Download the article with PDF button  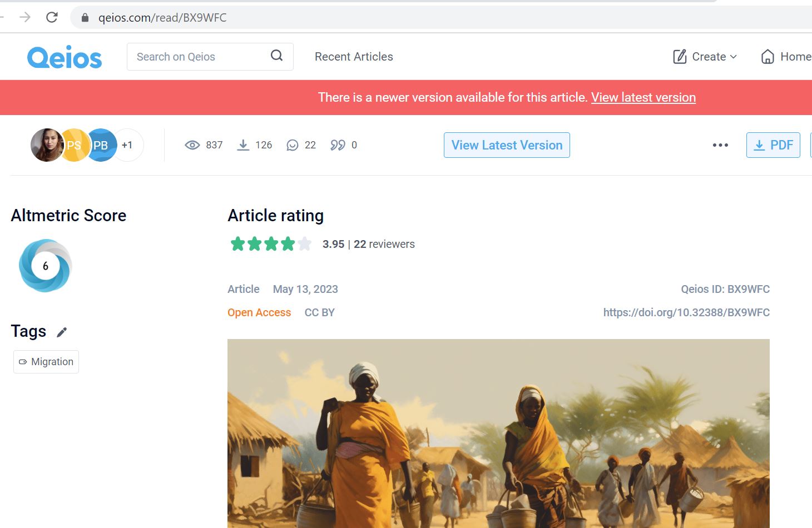773,145
